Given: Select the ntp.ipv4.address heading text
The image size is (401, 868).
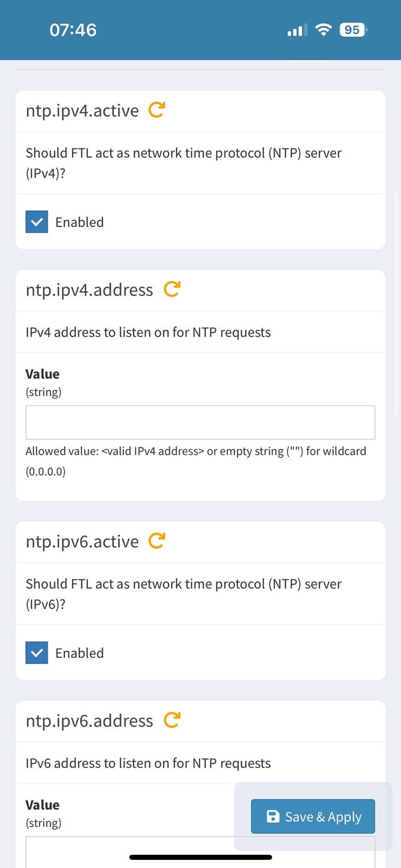Looking at the screenshot, I should [x=89, y=290].
